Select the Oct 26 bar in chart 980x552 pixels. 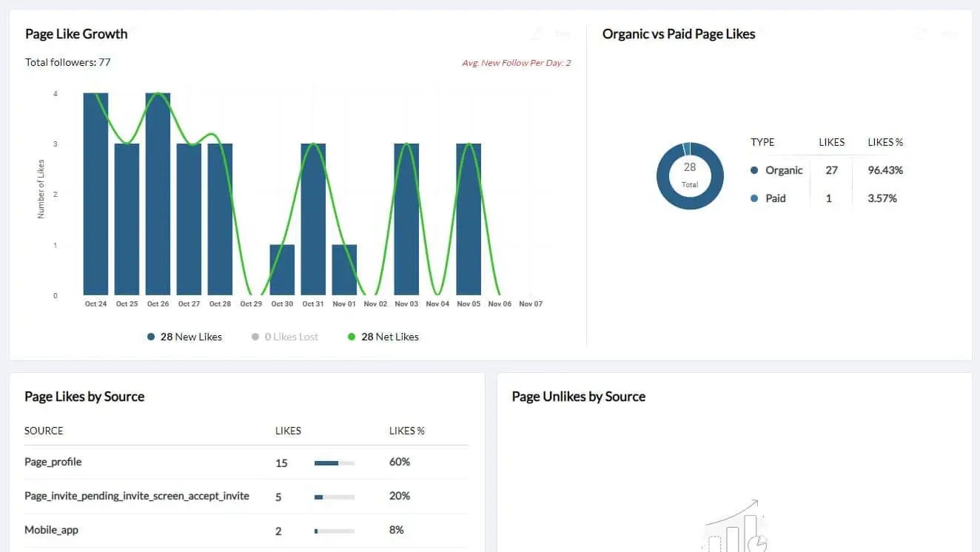(158, 194)
